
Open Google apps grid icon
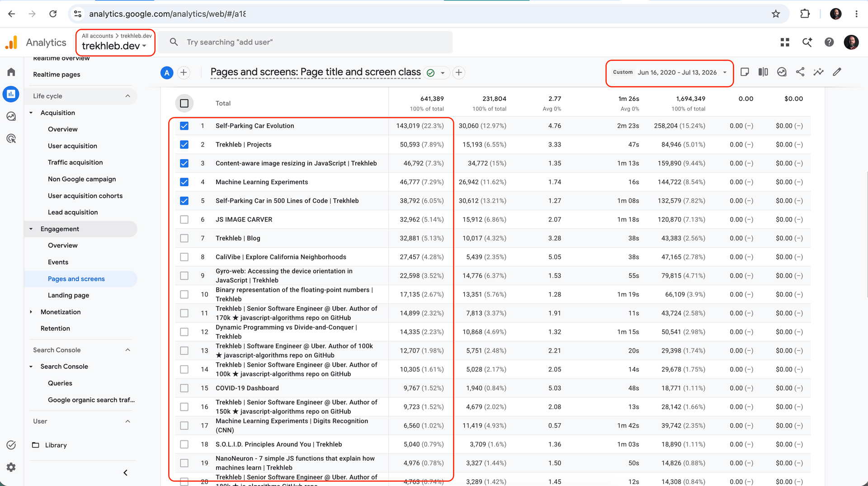tap(785, 42)
